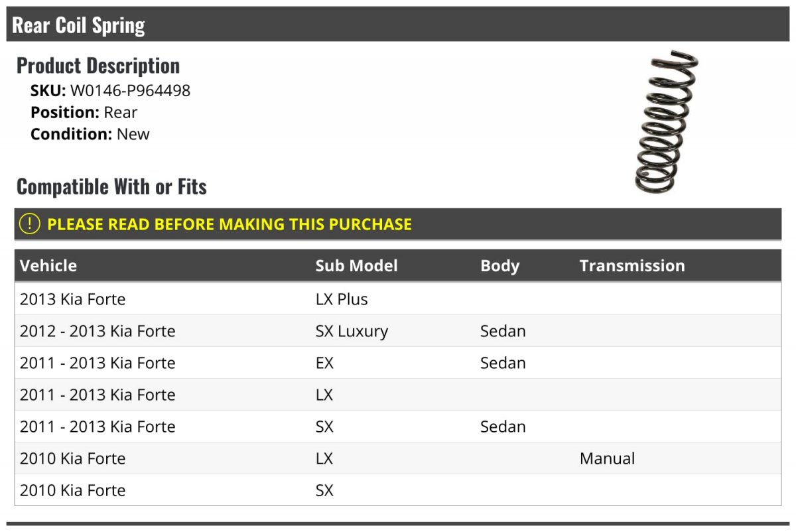Click the 2010 Kia Forte LX row
The width and height of the screenshot is (796, 532).
pyautogui.click(x=398, y=458)
